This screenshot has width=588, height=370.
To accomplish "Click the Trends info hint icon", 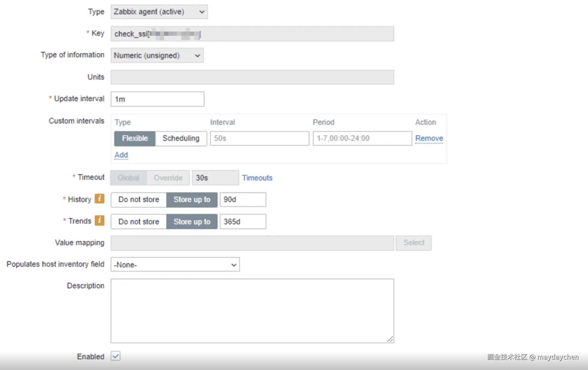I will coord(99,220).
